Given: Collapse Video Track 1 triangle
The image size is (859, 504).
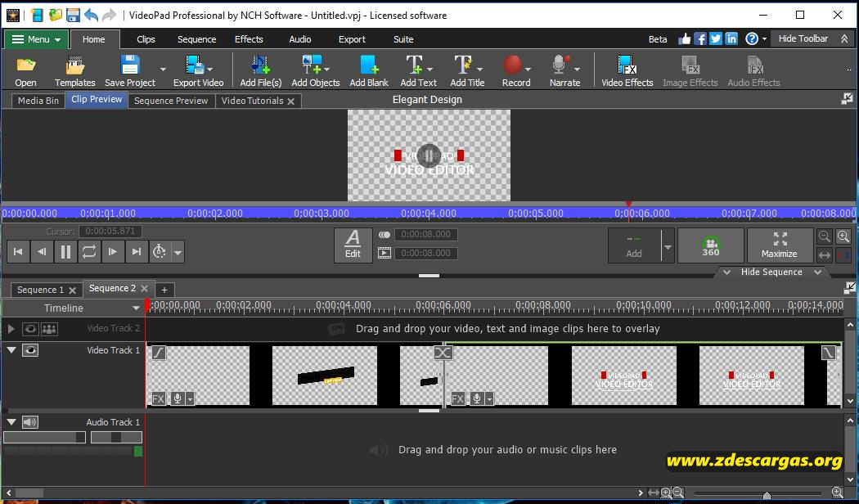Looking at the screenshot, I should (x=11, y=349).
